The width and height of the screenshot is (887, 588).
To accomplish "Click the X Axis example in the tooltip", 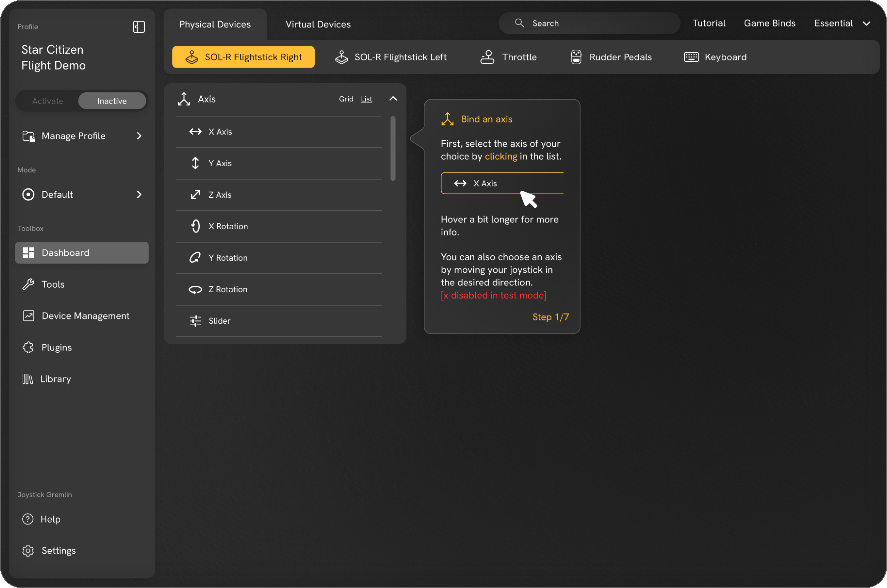I will click(x=502, y=183).
